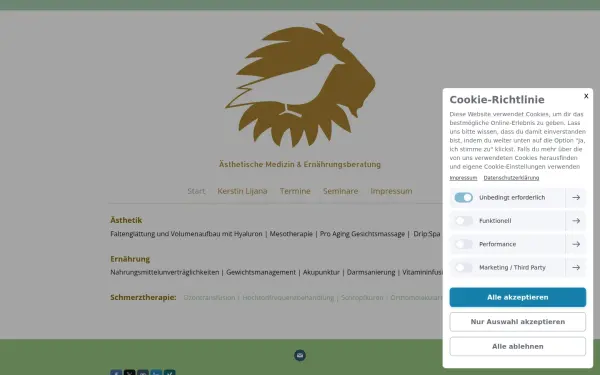Expand Funktionell details arrow
Screen dimensions: 600x375
pos(576,221)
